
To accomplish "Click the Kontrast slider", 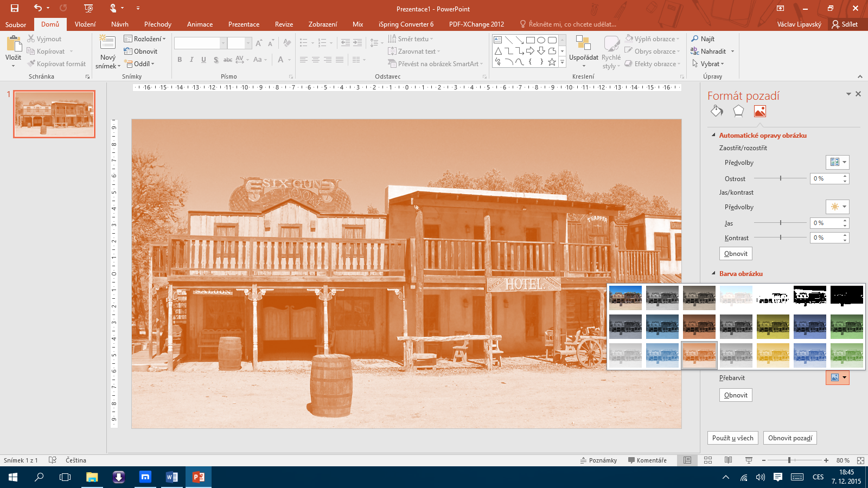I will (x=780, y=237).
